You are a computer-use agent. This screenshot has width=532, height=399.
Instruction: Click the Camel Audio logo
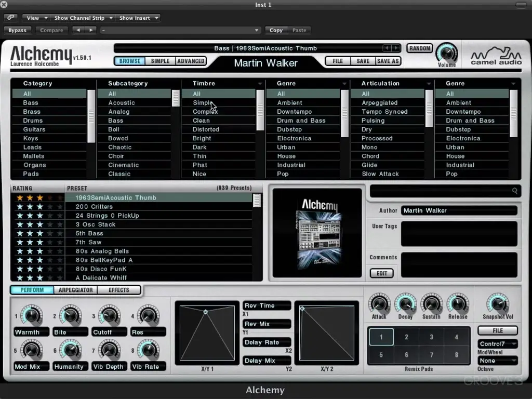pyautogui.click(x=496, y=55)
